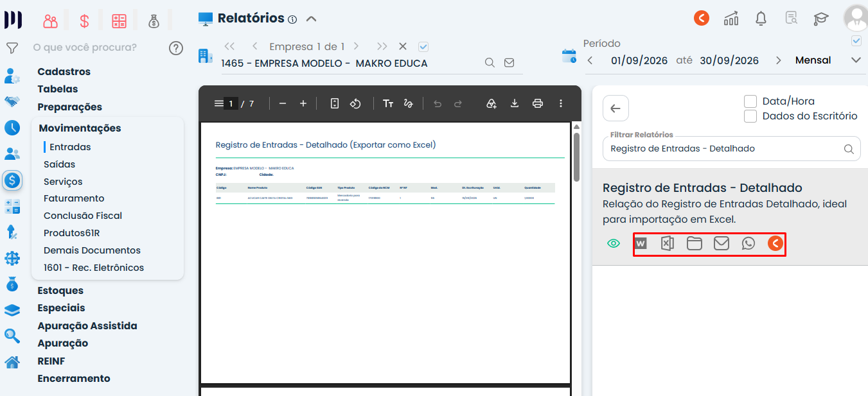The height and width of the screenshot is (396, 868).
Task: Click the people icon in top toolbar
Action: point(51,21)
